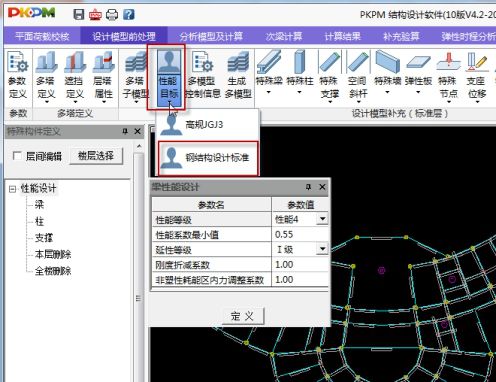
Task: Select 全楼删除 tree item
Action: click(x=53, y=271)
